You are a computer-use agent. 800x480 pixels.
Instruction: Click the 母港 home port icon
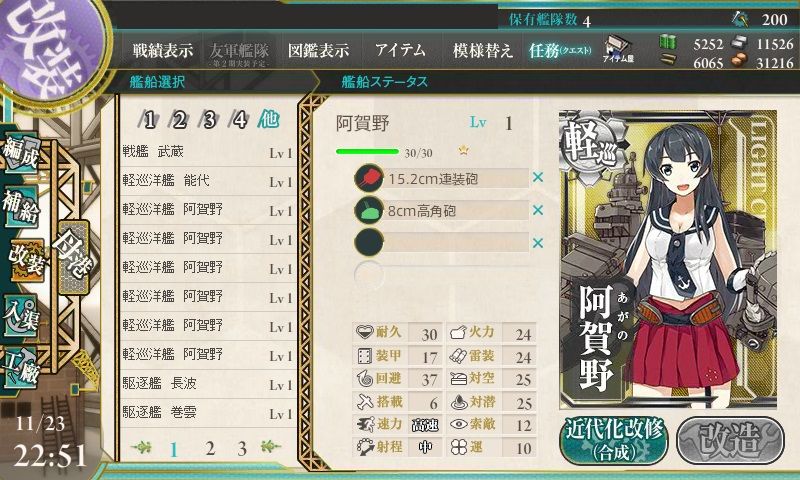point(73,257)
